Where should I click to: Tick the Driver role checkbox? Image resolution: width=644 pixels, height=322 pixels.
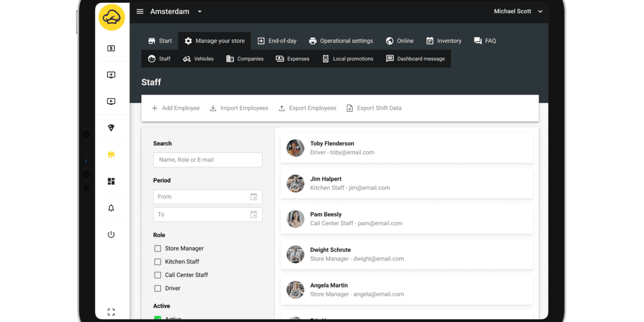tap(158, 289)
